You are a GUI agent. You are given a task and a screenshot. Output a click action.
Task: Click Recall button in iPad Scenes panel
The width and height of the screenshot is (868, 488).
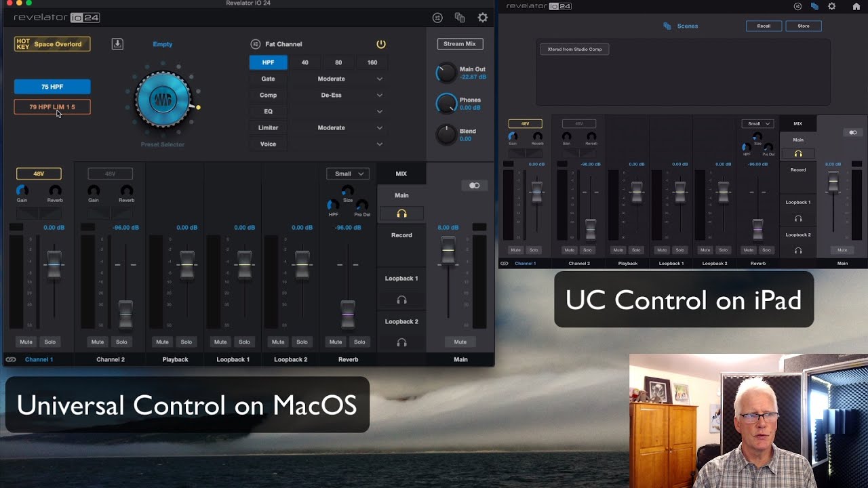(x=764, y=26)
